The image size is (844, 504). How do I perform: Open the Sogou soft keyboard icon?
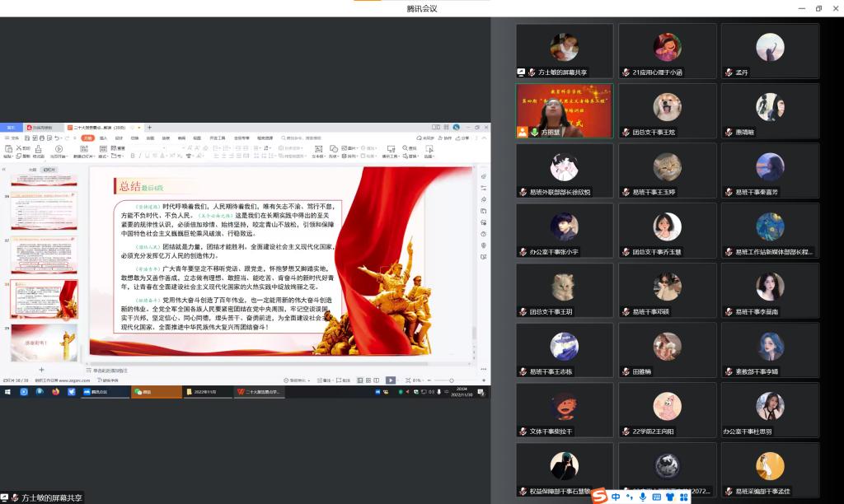tap(657, 497)
